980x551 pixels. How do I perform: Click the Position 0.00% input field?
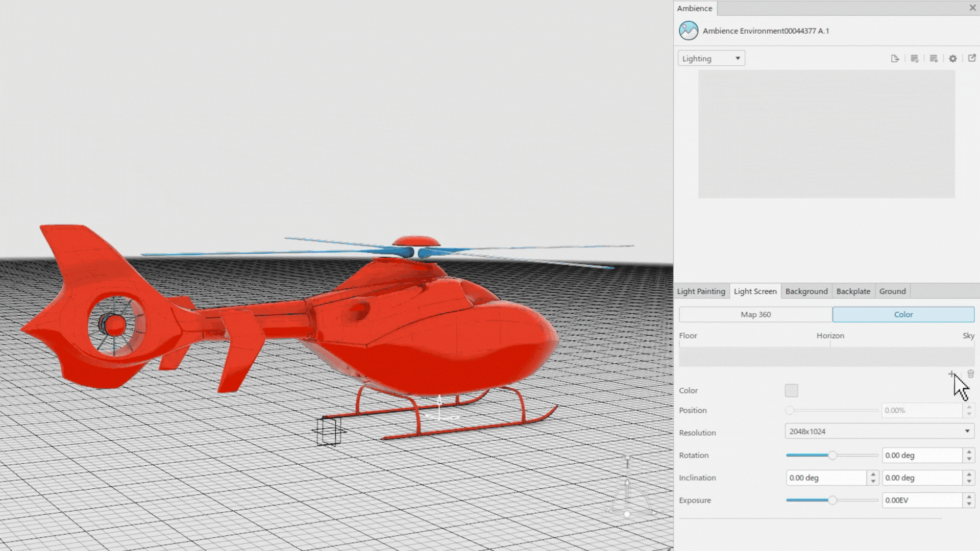(x=922, y=410)
